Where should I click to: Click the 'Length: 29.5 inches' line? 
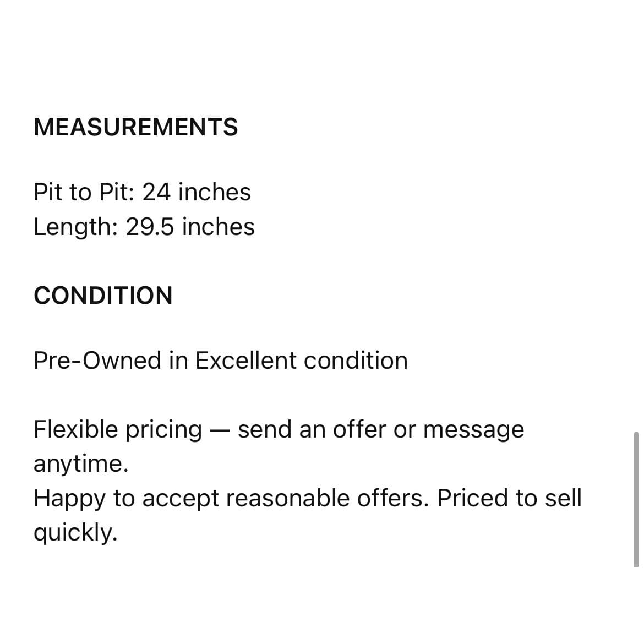(x=144, y=227)
